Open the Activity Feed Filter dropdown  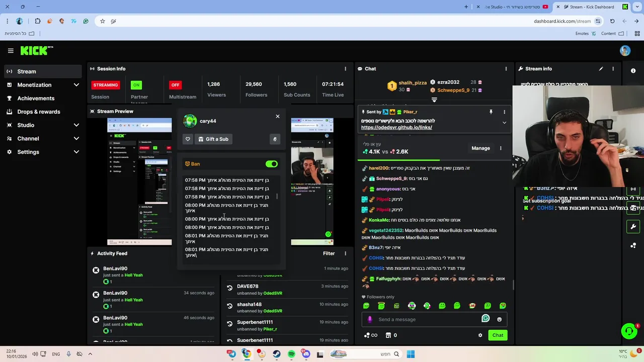329,253
